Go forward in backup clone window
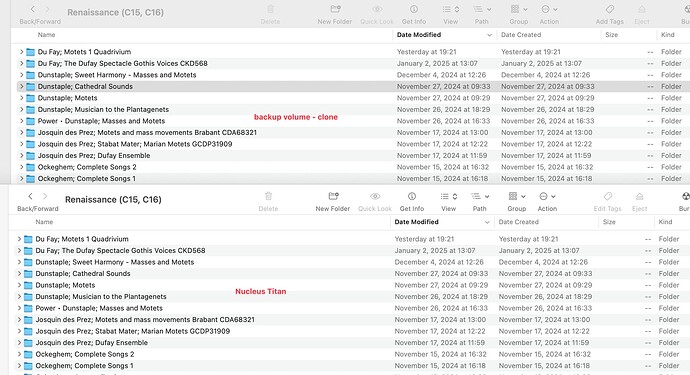 tap(47, 9)
